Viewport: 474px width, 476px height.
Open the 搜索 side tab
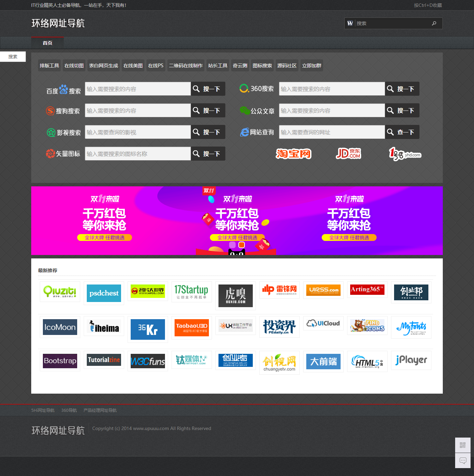13,57
